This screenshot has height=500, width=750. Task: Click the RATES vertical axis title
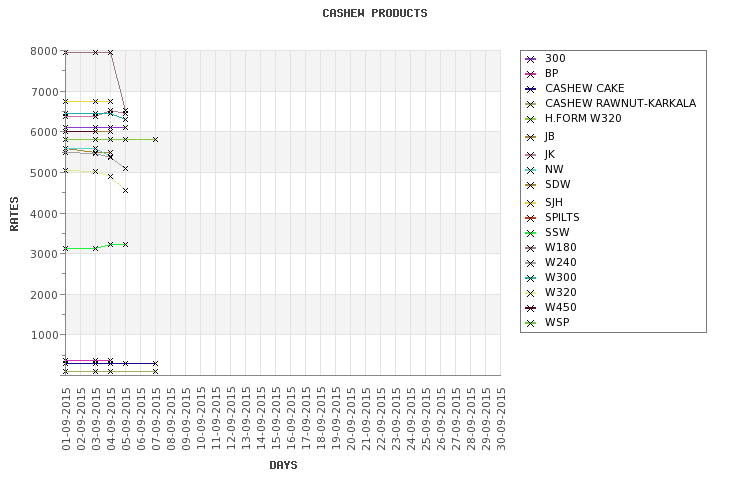14,213
